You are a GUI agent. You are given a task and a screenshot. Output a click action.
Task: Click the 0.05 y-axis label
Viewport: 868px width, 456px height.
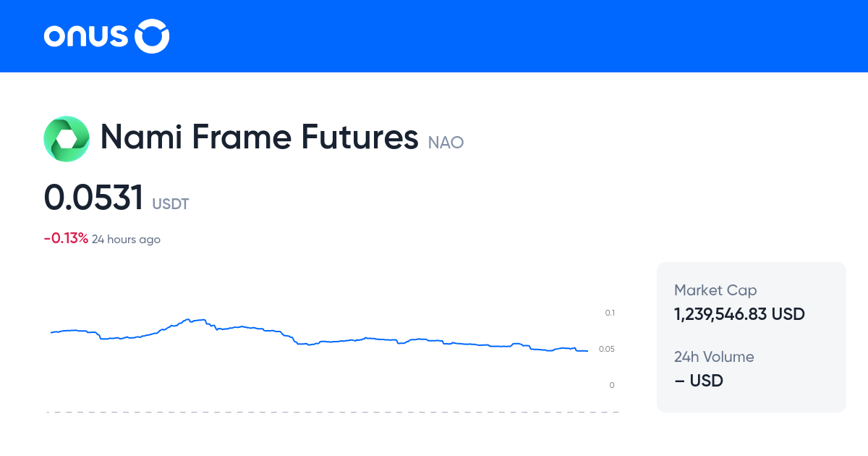pyautogui.click(x=608, y=349)
